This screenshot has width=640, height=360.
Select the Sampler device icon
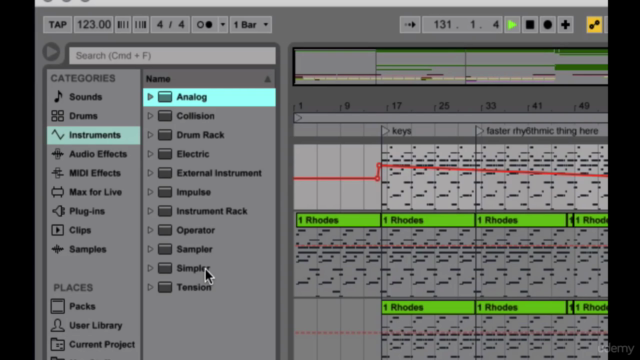pyautogui.click(x=165, y=249)
